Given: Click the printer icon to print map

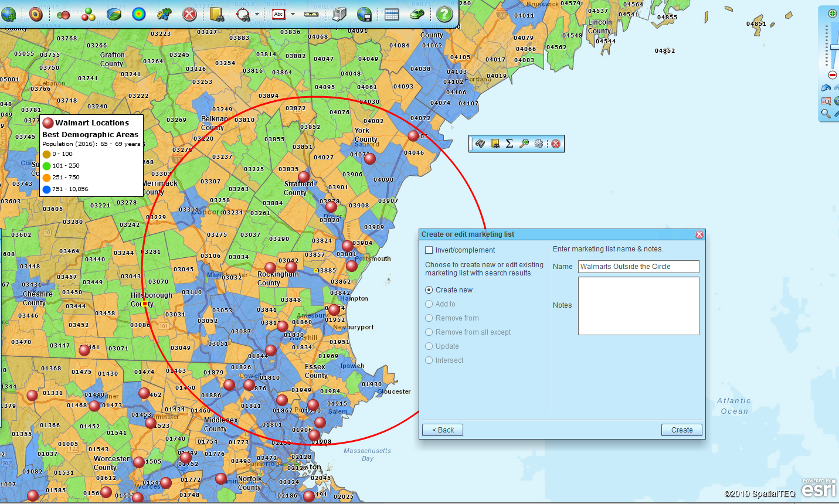Looking at the screenshot, I should (339, 13).
